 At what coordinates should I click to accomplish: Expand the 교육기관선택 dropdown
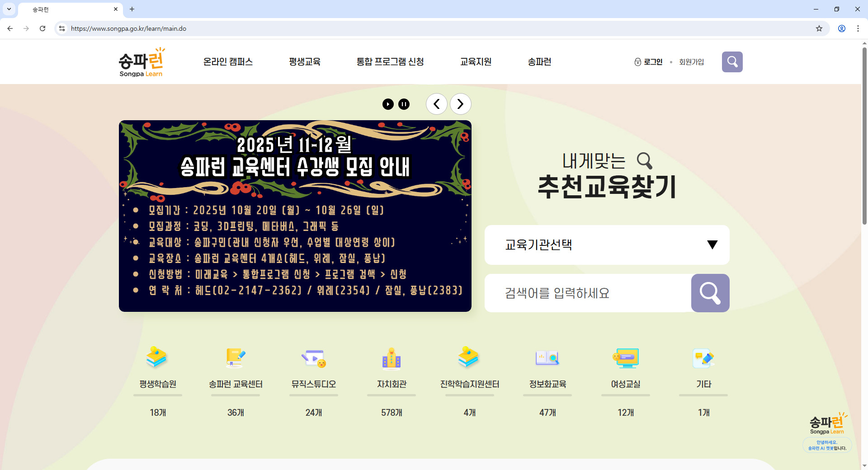point(607,245)
